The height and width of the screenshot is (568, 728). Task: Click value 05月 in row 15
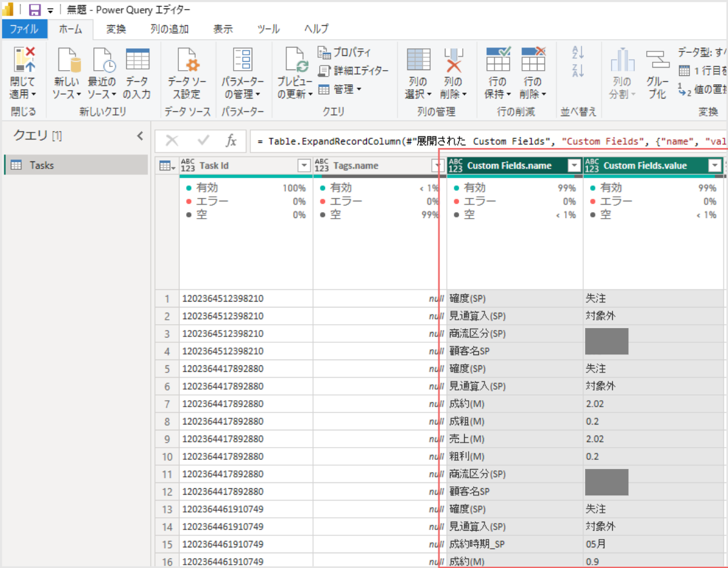654,544
